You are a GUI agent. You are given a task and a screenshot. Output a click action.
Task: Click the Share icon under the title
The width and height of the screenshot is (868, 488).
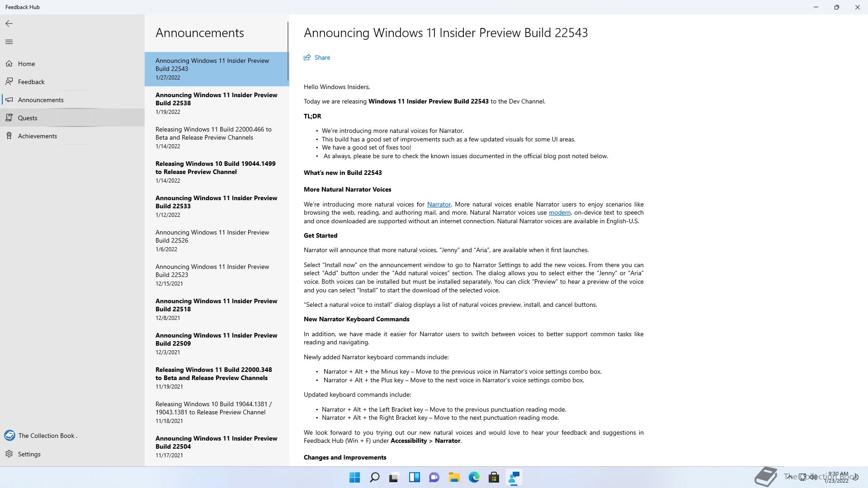tap(307, 57)
